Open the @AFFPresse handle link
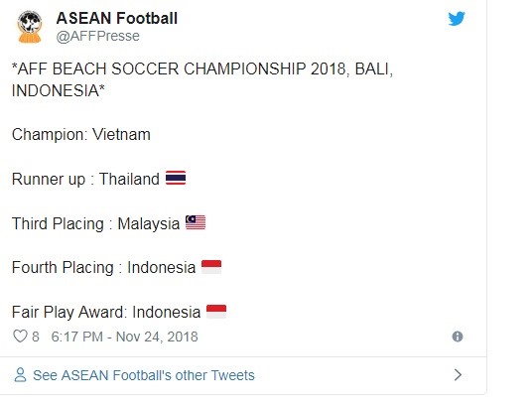 click(97, 36)
